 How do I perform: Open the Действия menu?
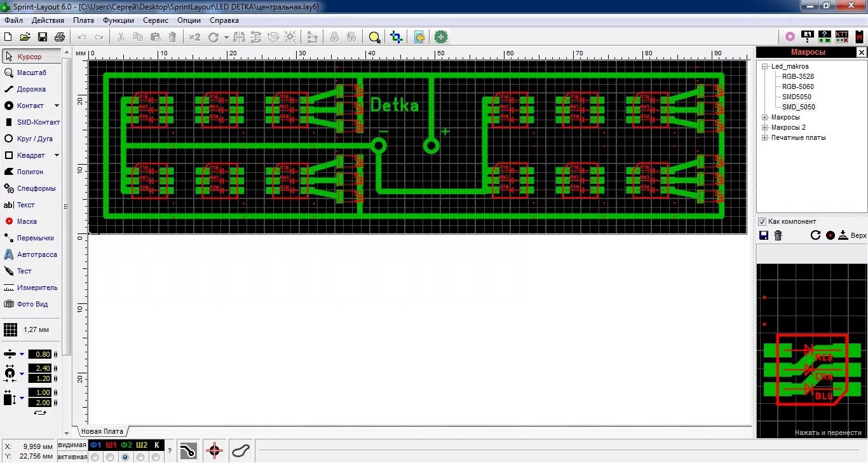(x=48, y=20)
